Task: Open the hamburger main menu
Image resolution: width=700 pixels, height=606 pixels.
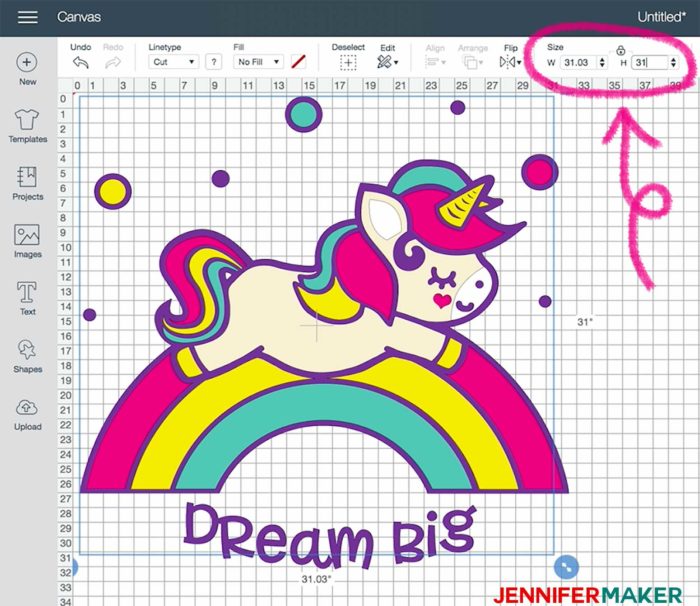Action: click(x=28, y=17)
